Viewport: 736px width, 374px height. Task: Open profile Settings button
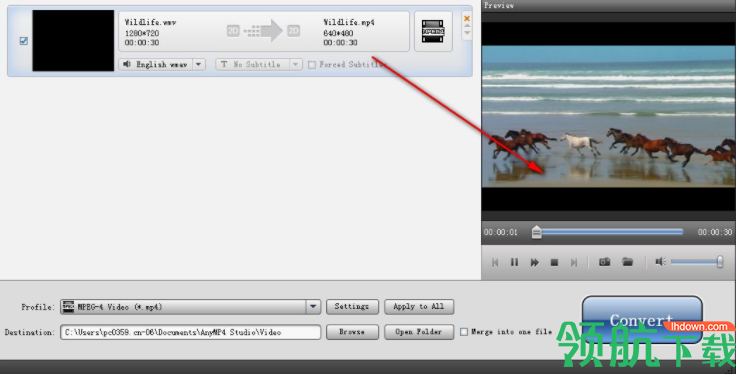pyautogui.click(x=352, y=306)
